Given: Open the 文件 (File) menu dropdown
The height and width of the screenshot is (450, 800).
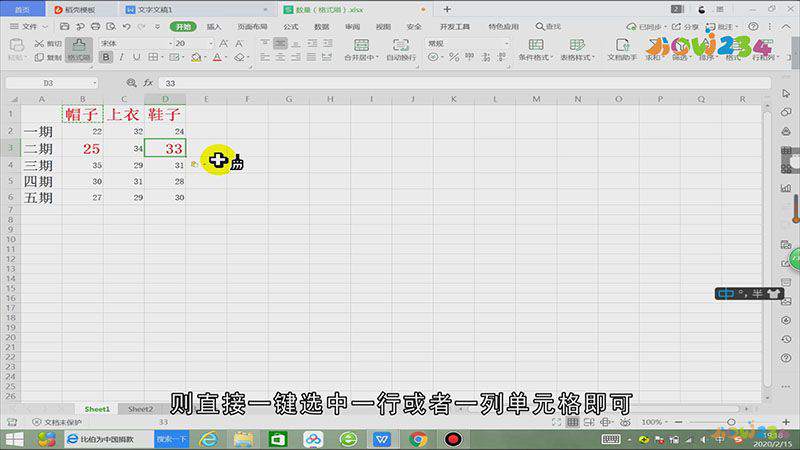Looking at the screenshot, I should (29, 26).
